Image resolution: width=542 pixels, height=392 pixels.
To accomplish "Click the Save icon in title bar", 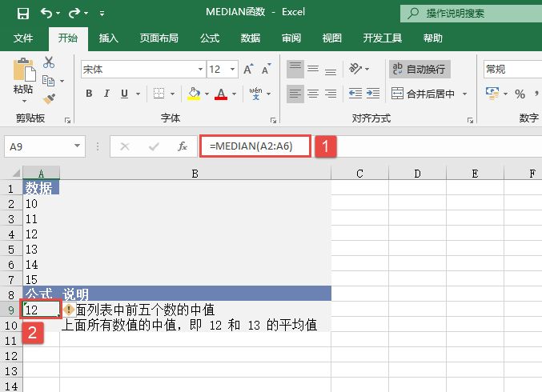I will [22, 14].
